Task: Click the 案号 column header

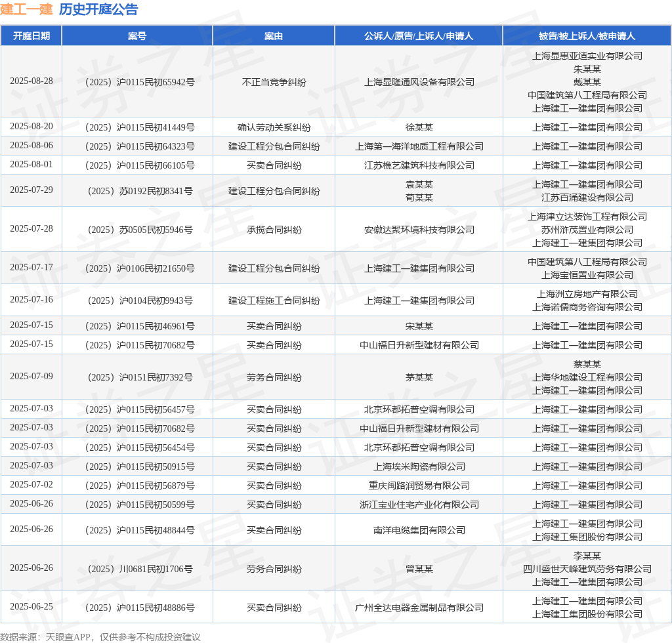Action: (x=137, y=36)
